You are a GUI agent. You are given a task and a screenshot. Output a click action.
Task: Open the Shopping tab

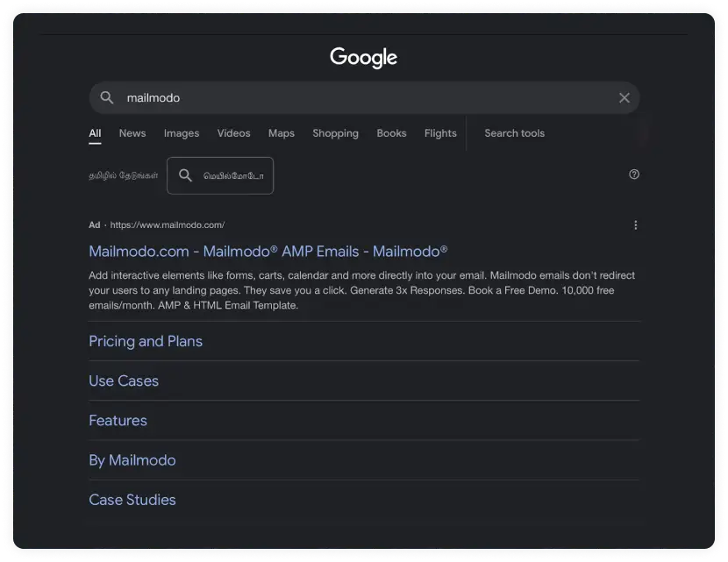click(335, 133)
